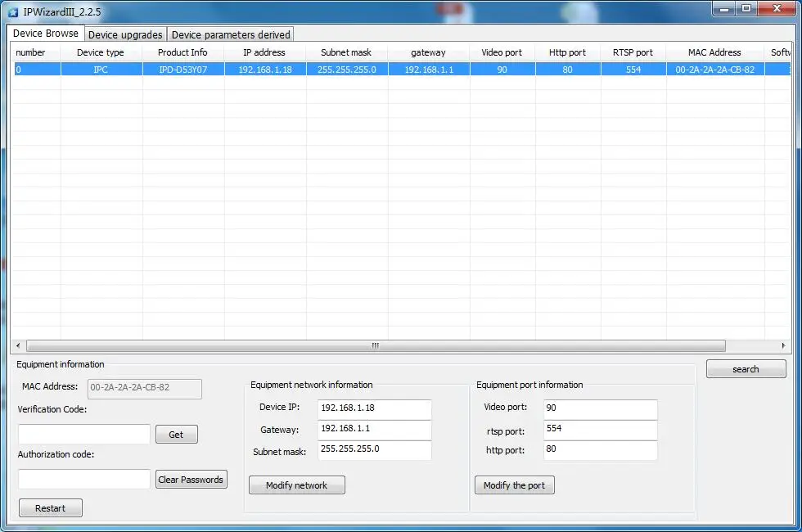The height and width of the screenshot is (532, 802).
Task: Select the 255.255.255.0 cell in device row
Action: [347, 69]
